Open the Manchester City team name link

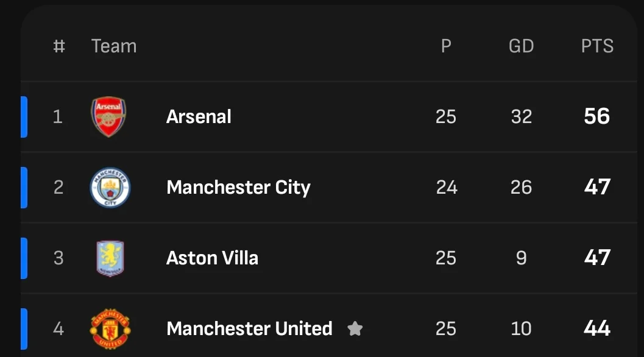tap(238, 187)
